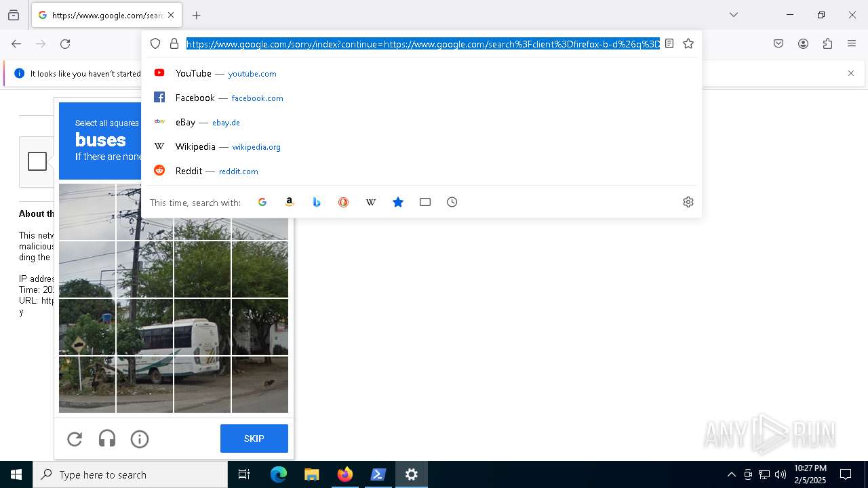Image resolution: width=868 pixels, height=488 pixels.
Task: Click the highlighted URL in address bar
Action: (423, 44)
